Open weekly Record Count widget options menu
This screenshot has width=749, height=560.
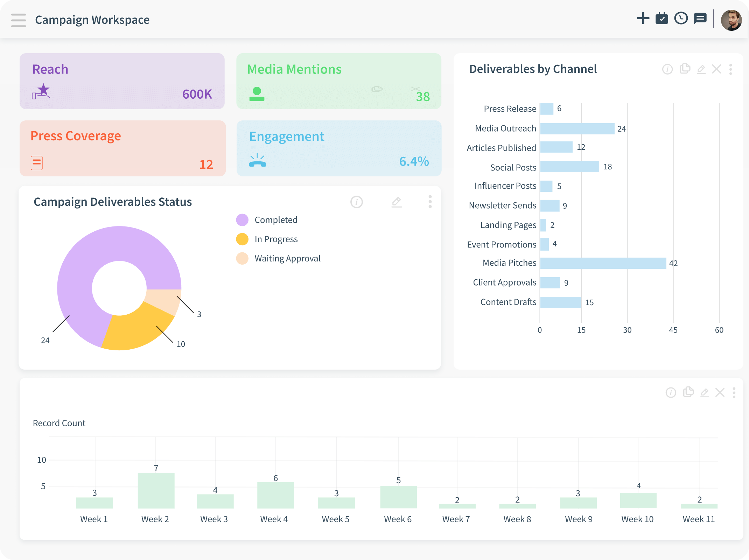point(734,393)
